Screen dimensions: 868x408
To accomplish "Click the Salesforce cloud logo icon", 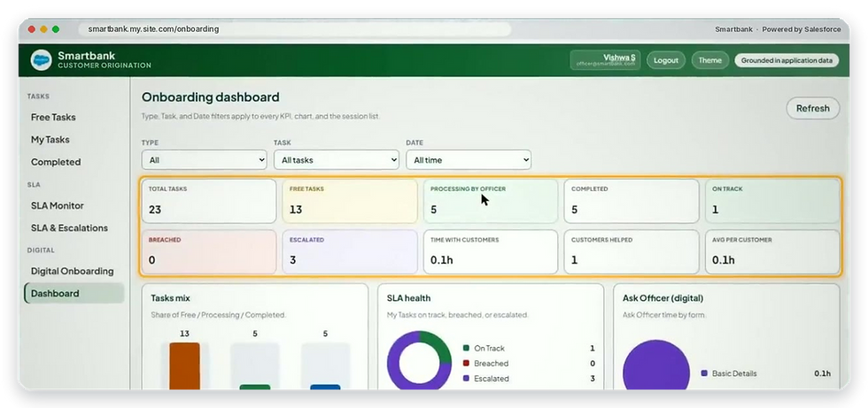I will (41, 60).
